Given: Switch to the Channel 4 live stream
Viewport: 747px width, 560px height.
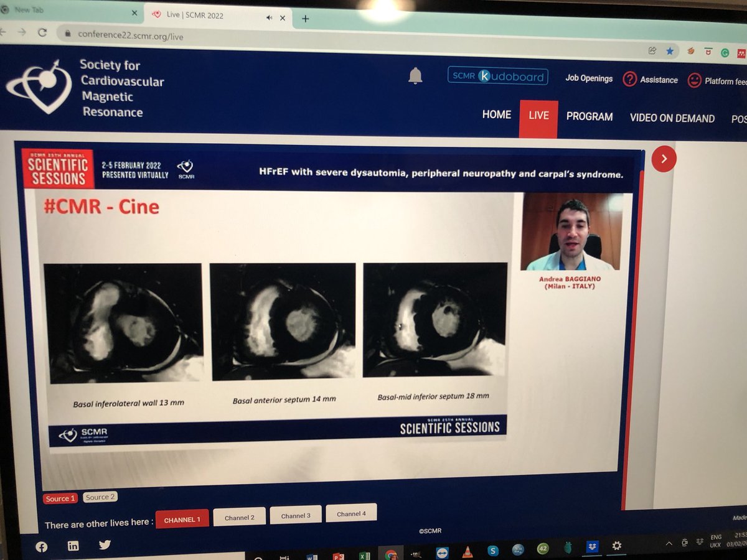Looking at the screenshot, I should pos(351,513).
